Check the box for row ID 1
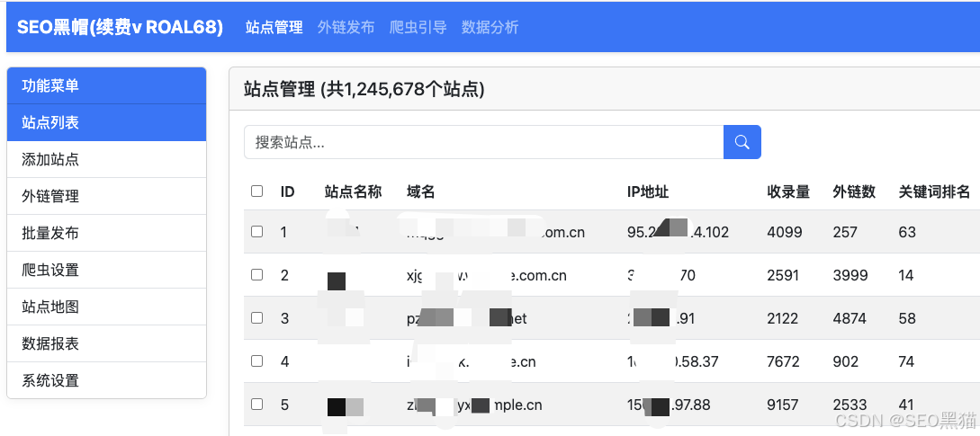 tap(256, 232)
